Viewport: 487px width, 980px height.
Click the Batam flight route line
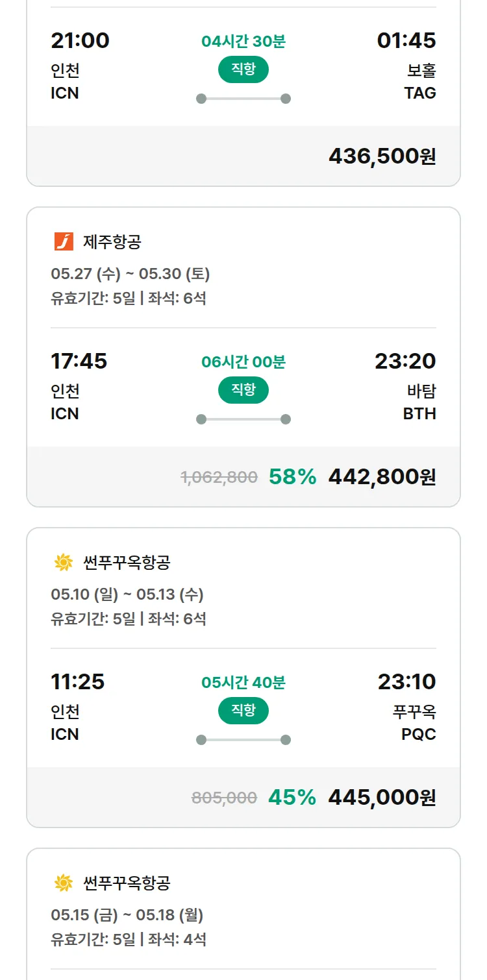click(x=243, y=419)
